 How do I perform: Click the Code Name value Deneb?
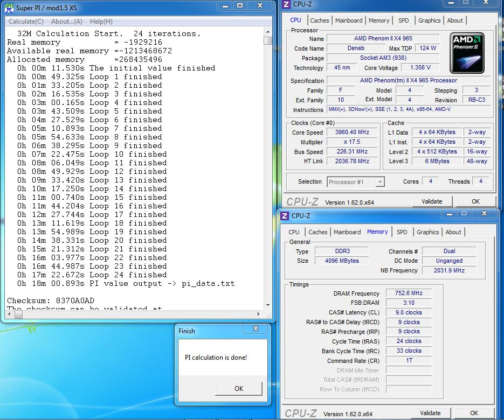356,48
